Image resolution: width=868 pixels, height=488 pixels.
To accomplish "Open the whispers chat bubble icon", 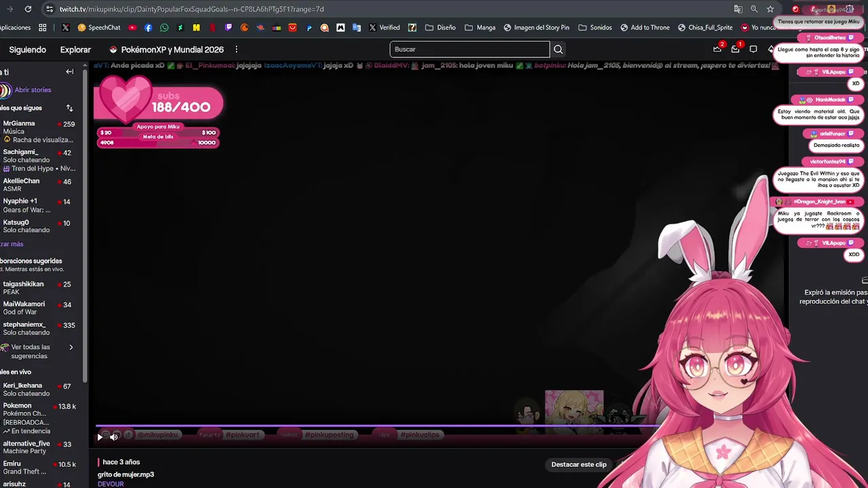I will (x=753, y=49).
